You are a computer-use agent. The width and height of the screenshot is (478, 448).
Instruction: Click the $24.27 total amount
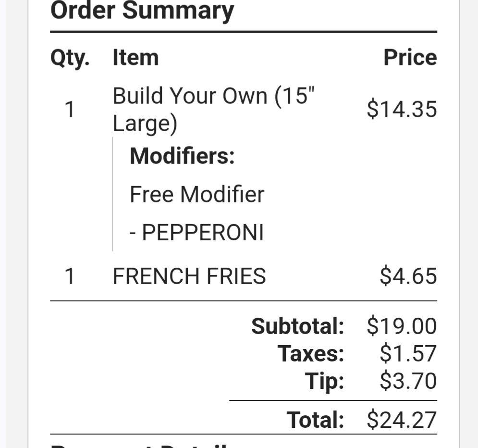[402, 419]
